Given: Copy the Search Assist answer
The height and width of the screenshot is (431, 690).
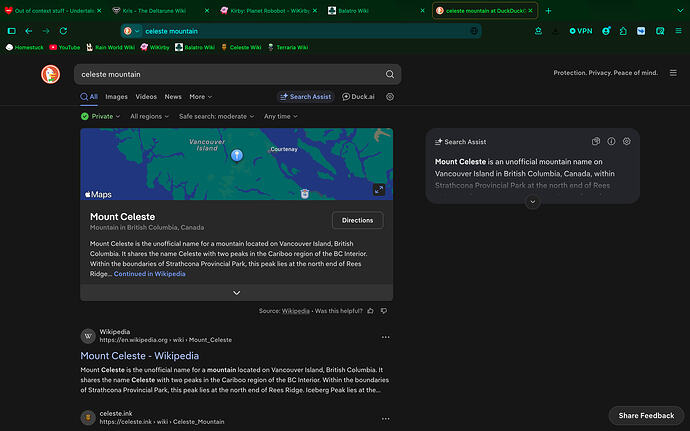Looking at the screenshot, I should 595,141.
